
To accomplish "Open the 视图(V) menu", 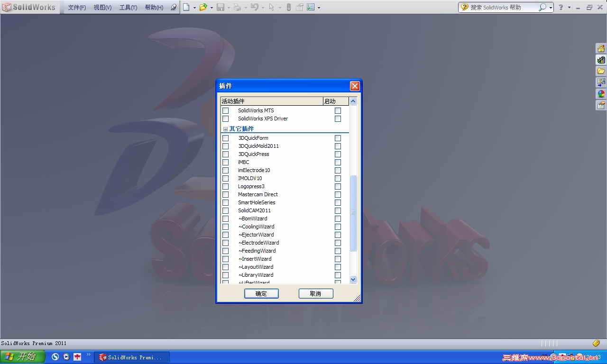I will [x=102, y=8].
